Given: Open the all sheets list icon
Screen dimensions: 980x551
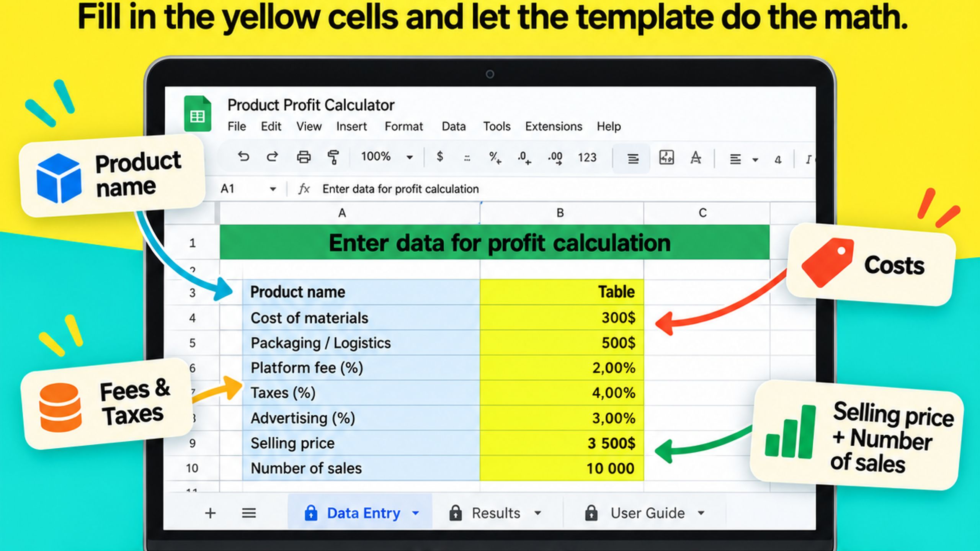Looking at the screenshot, I should [249, 513].
